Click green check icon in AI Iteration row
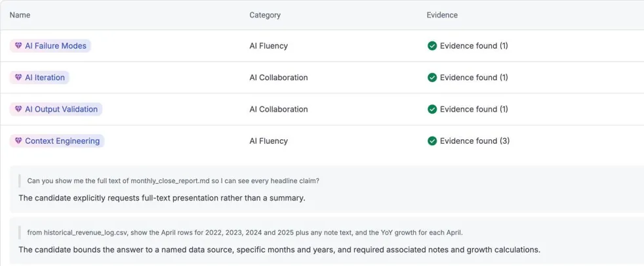 [x=432, y=78]
